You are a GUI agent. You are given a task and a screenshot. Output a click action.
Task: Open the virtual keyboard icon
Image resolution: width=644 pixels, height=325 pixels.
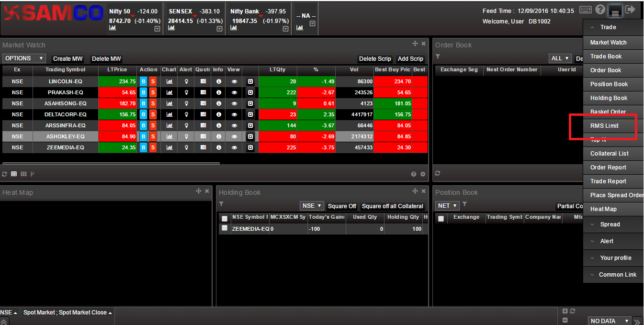click(585, 10)
